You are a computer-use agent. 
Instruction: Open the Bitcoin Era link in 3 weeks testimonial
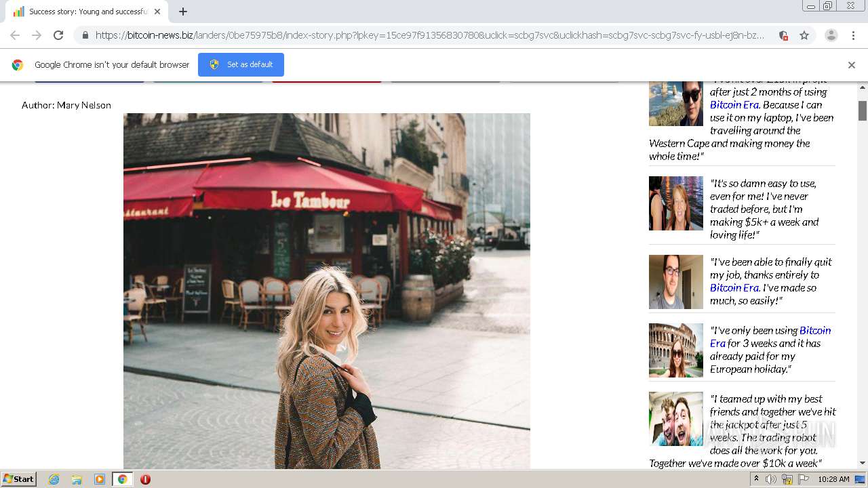pyautogui.click(x=770, y=336)
